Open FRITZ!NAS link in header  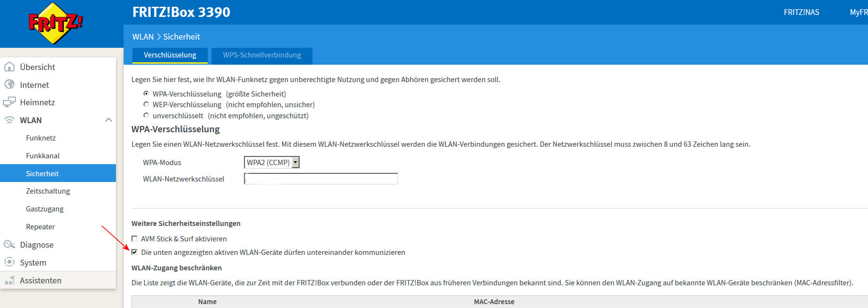click(801, 12)
